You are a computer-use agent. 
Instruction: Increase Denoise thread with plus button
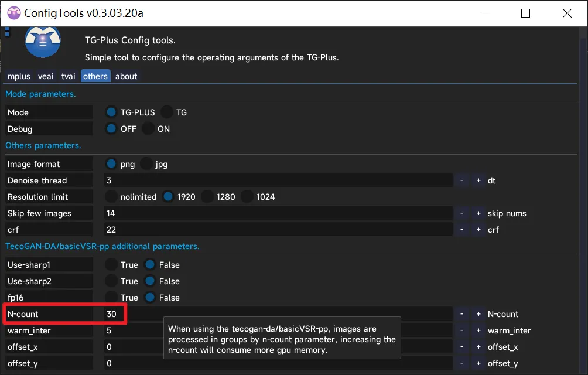pos(478,180)
